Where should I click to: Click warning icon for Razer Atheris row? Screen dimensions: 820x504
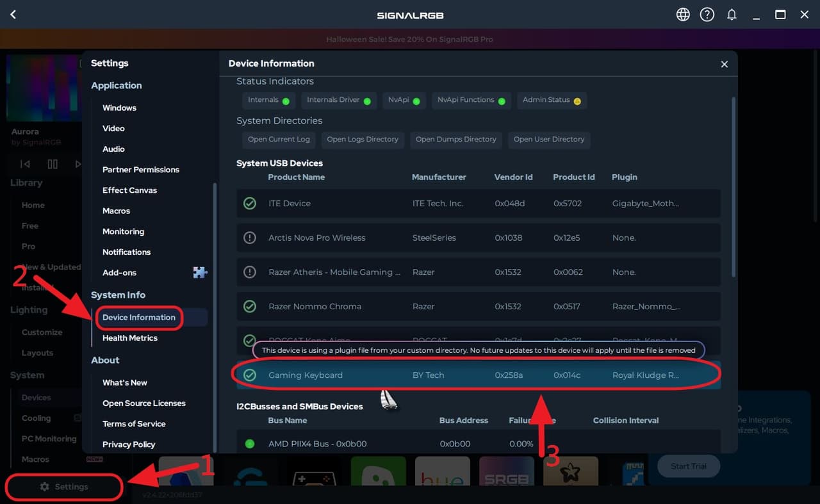(x=250, y=272)
